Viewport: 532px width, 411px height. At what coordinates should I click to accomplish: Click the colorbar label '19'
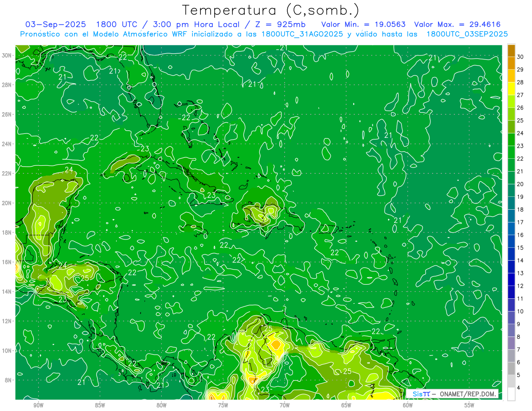click(520, 197)
